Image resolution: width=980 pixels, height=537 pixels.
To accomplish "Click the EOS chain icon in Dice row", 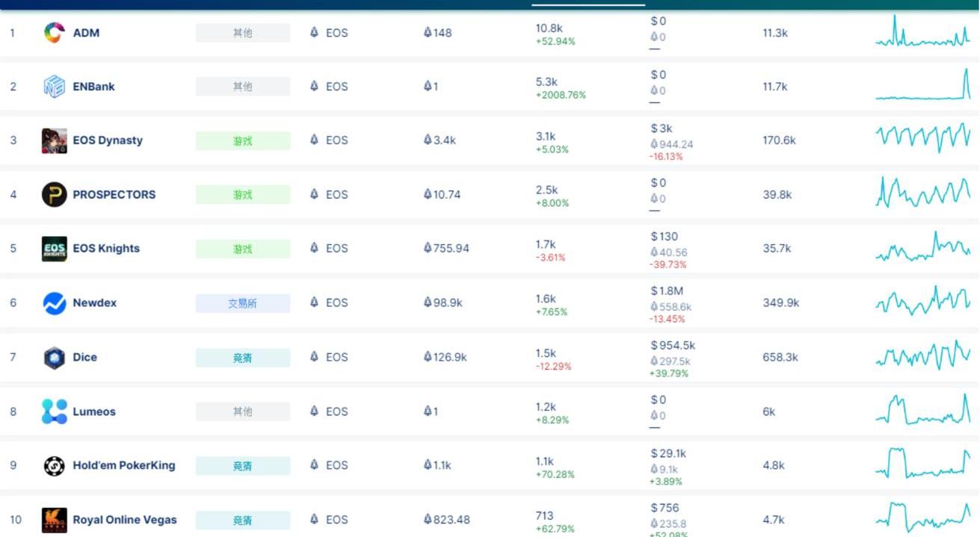I will tap(314, 357).
